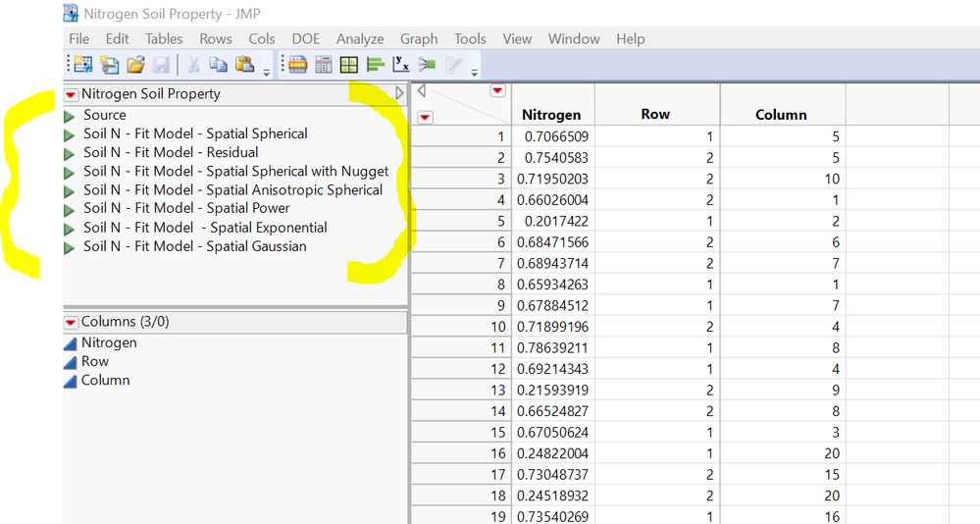Select the Source script label
The width and height of the screenshot is (980, 524).
point(104,115)
